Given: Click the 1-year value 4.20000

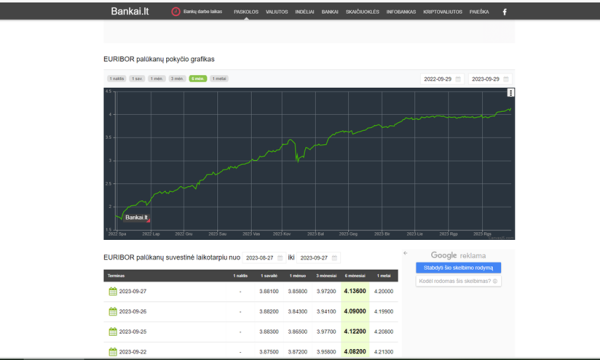Looking at the screenshot, I should 383,291.
